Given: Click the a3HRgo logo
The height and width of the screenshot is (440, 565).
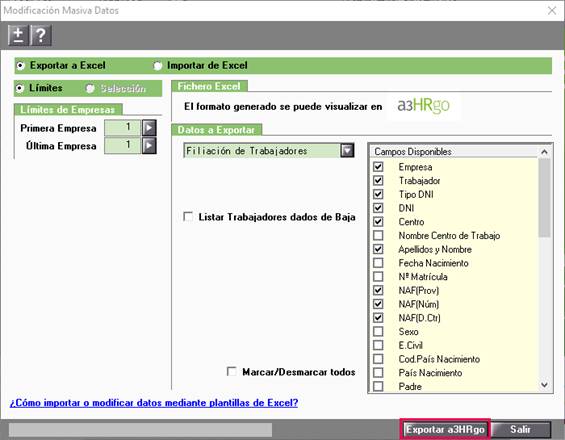Looking at the screenshot, I should (x=423, y=106).
